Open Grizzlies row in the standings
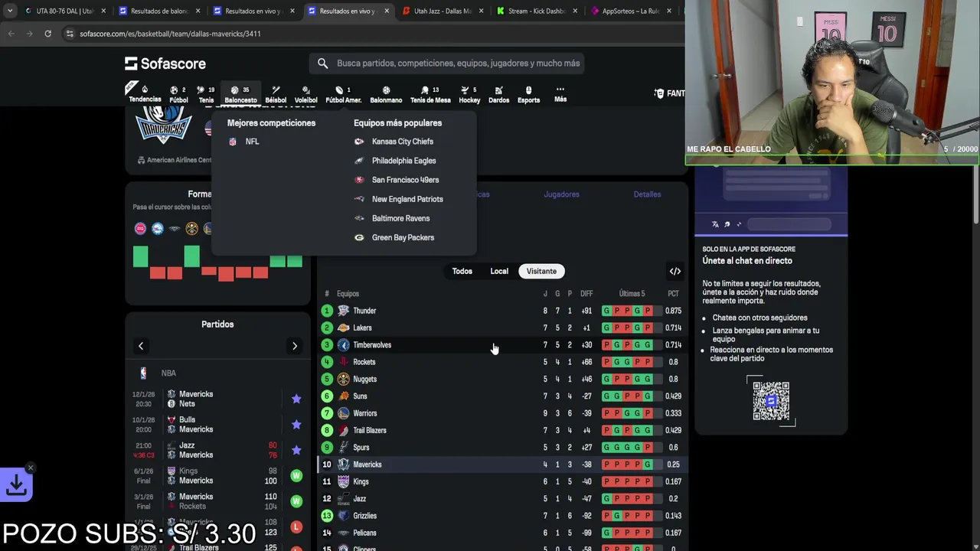The width and height of the screenshot is (980, 551). (501, 516)
